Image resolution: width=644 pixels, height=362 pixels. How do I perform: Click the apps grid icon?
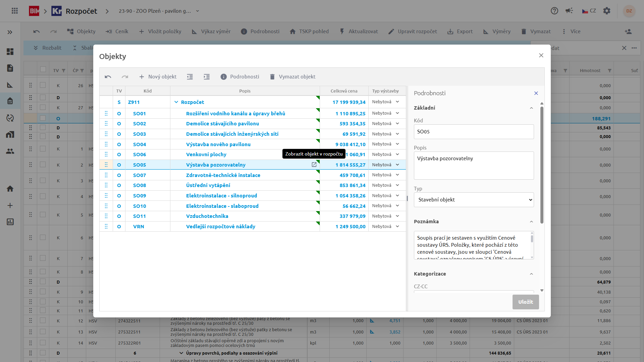tap(15, 11)
